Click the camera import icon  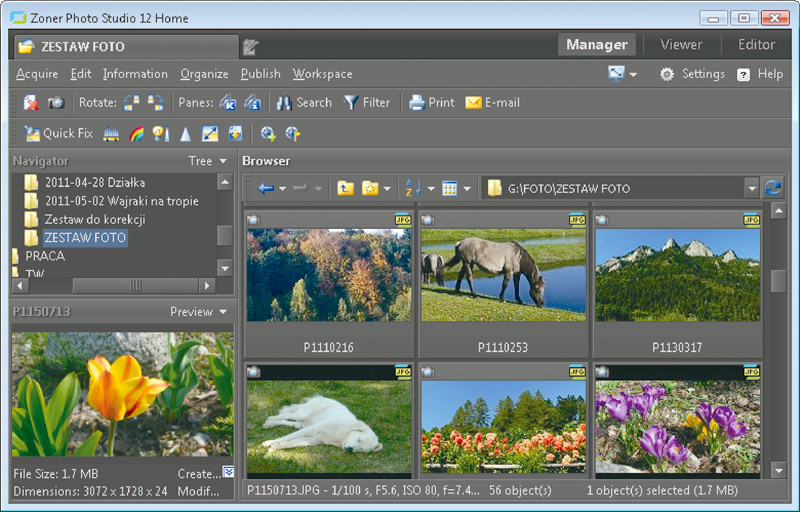tap(56, 102)
